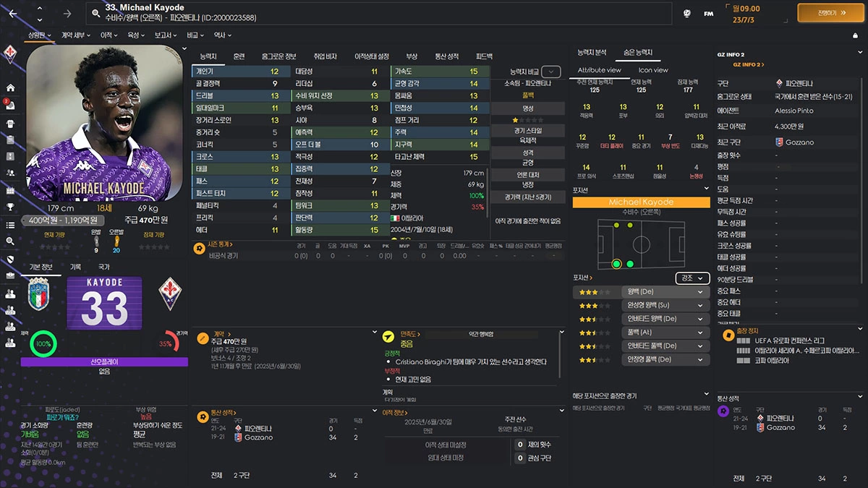Open the 이적 정보 link

396,414
